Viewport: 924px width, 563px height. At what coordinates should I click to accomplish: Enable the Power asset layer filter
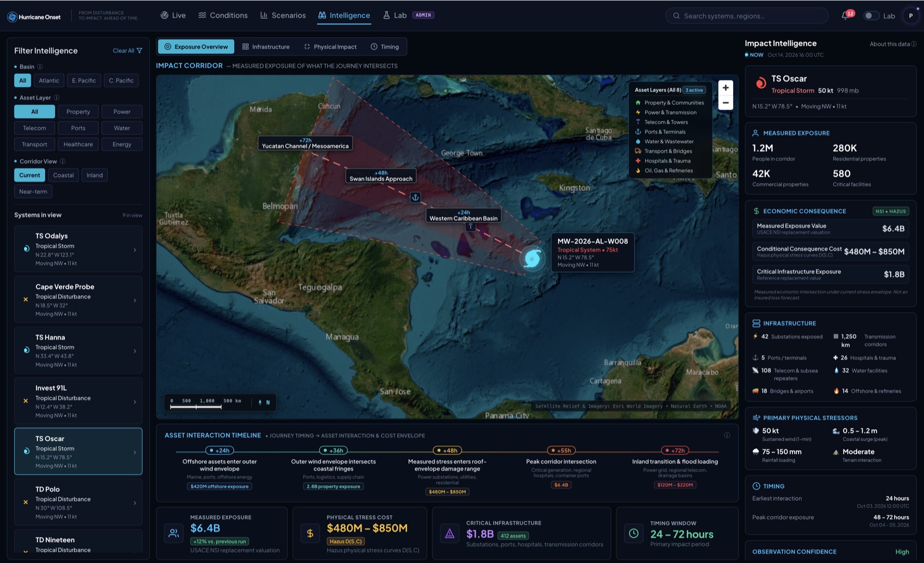[122, 111]
